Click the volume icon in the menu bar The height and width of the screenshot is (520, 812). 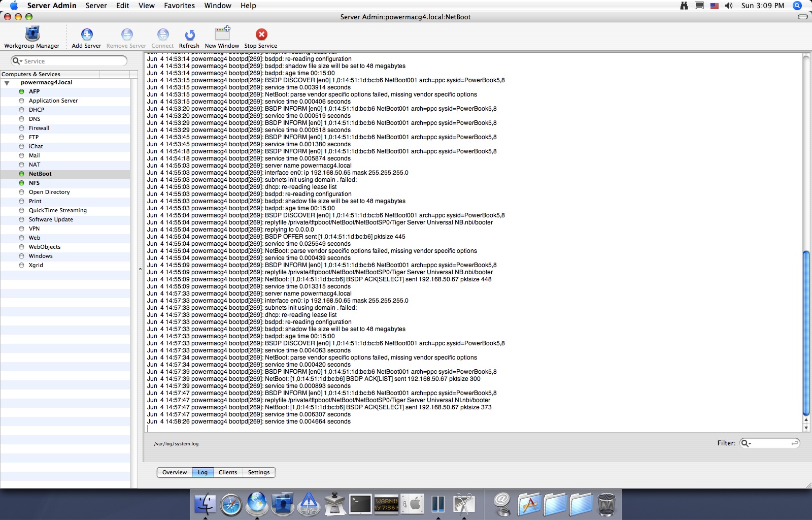tap(729, 6)
